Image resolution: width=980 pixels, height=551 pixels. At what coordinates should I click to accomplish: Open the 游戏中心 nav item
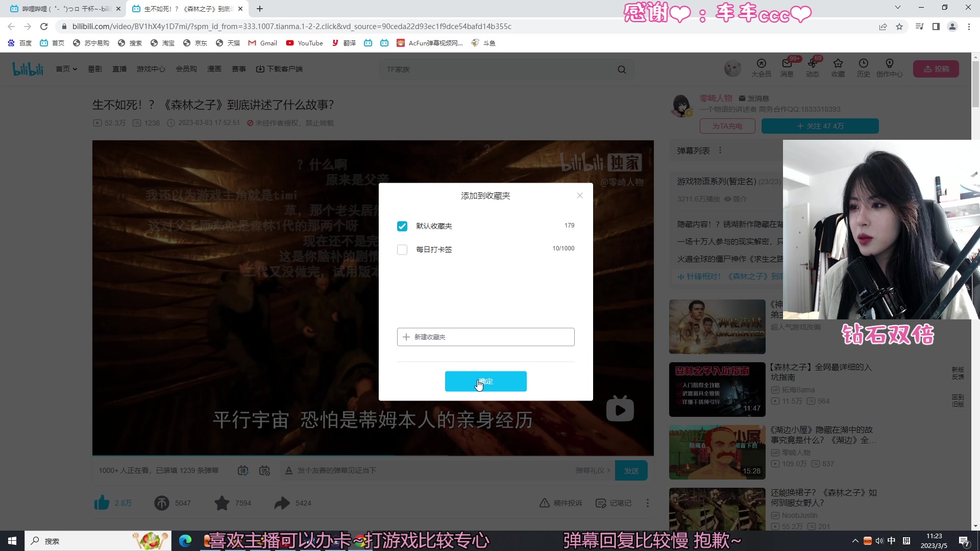pyautogui.click(x=151, y=69)
